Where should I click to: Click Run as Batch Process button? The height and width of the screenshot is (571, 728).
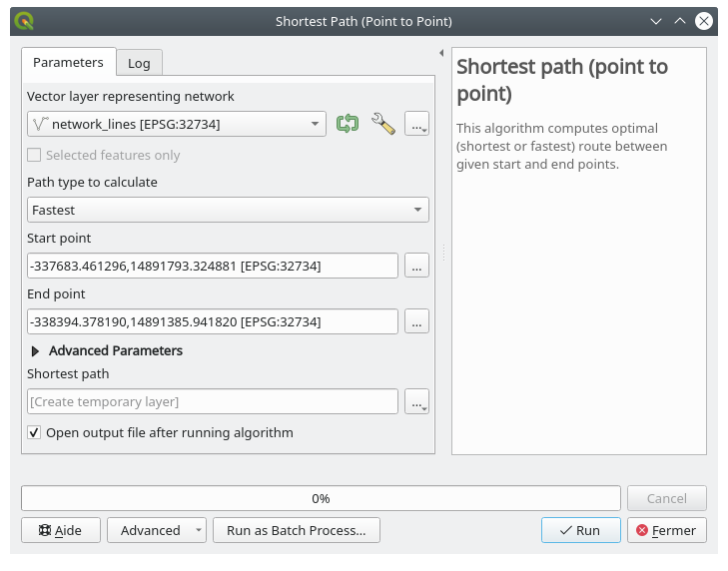[297, 530]
